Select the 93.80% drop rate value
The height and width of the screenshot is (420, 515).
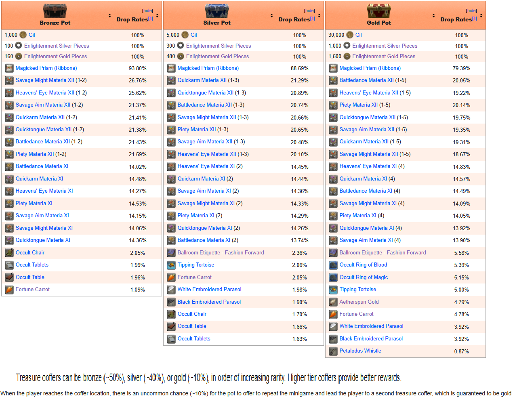(x=138, y=69)
